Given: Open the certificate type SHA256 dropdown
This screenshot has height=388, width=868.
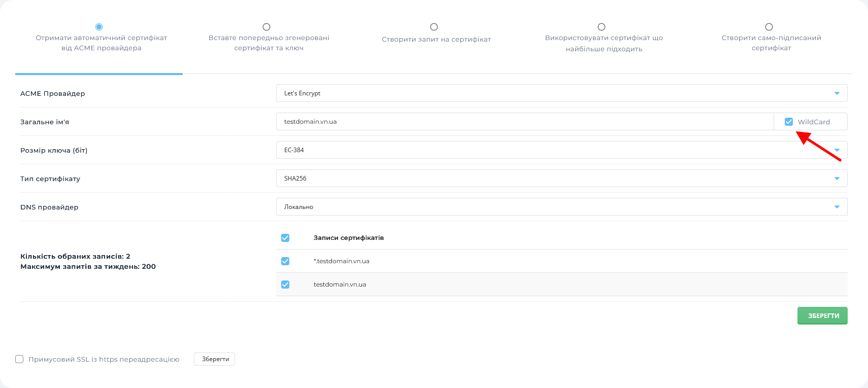Looking at the screenshot, I should point(561,179).
